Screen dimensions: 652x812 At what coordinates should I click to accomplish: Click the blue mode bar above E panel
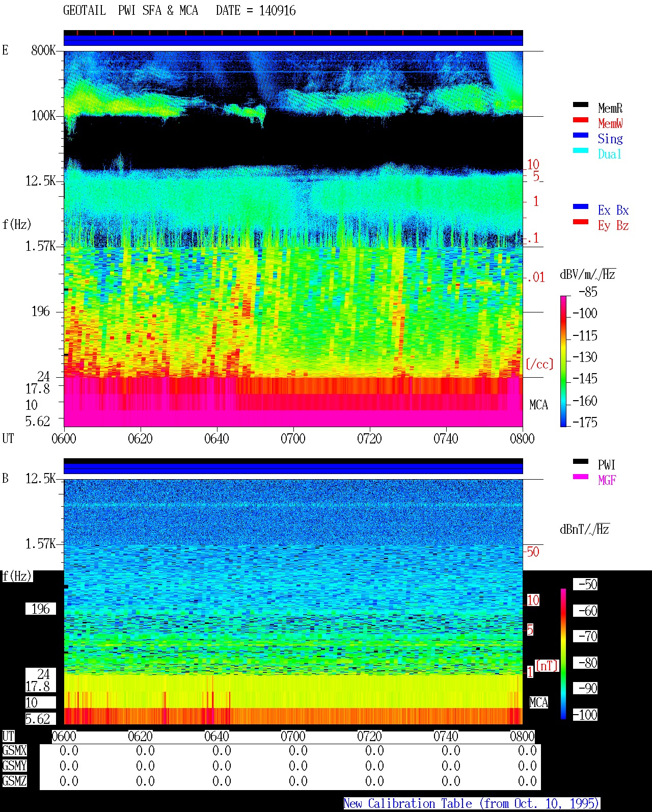click(293, 40)
